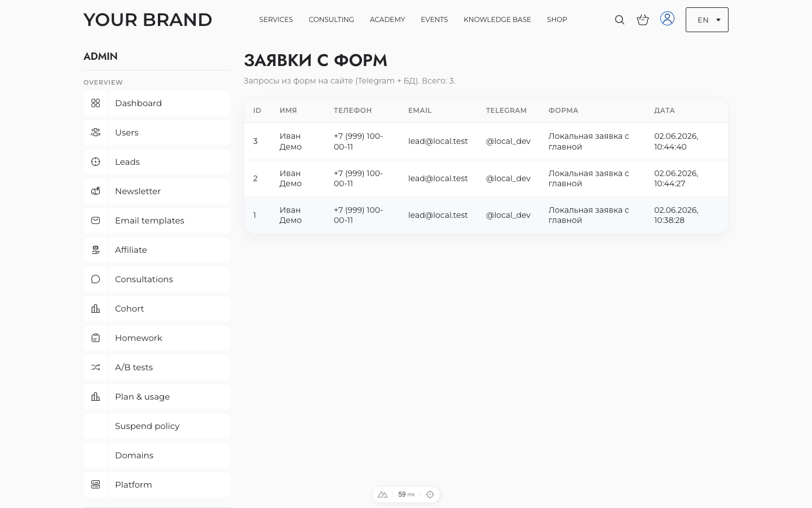Click the Affiliate icon in sidebar

tap(95, 250)
